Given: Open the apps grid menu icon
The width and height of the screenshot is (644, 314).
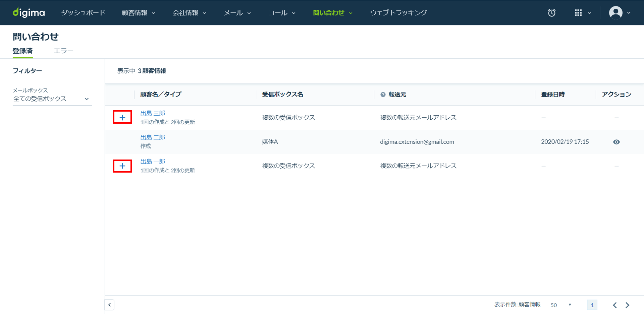Looking at the screenshot, I should (x=578, y=13).
